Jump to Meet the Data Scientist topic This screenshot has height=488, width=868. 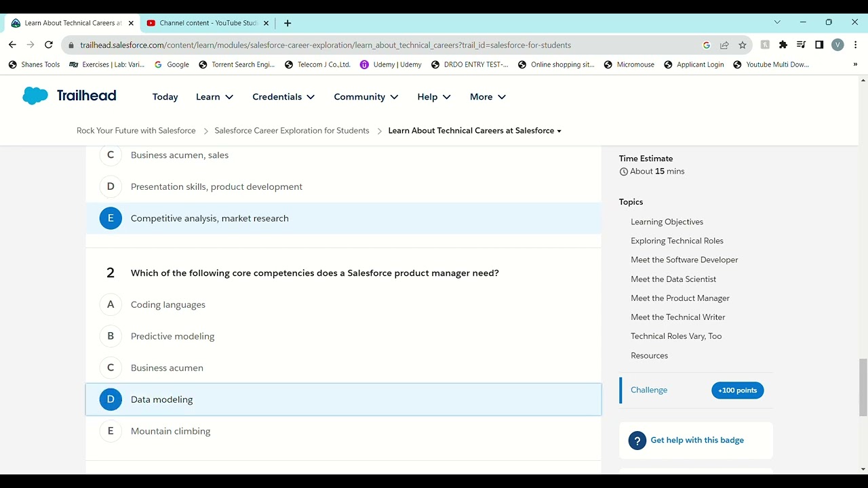(x=673, y=279)
